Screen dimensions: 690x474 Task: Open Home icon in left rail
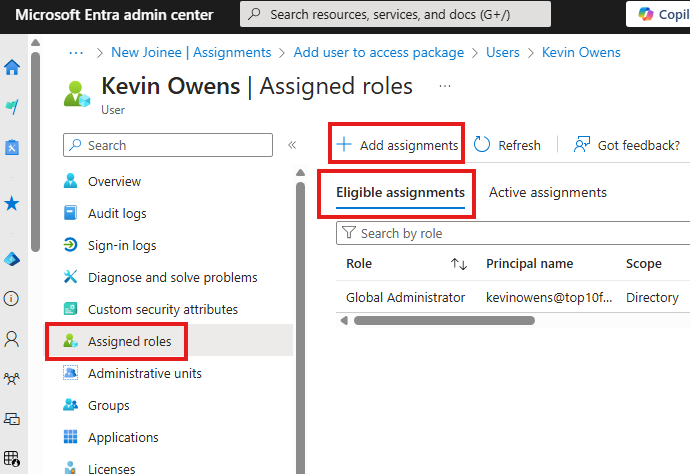(x=12, y=68)
